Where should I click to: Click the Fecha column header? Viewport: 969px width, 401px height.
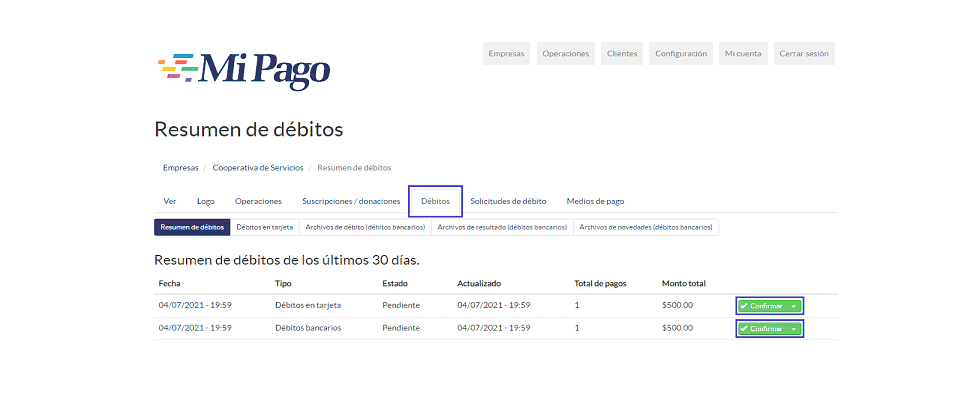(x=169, y=284)
